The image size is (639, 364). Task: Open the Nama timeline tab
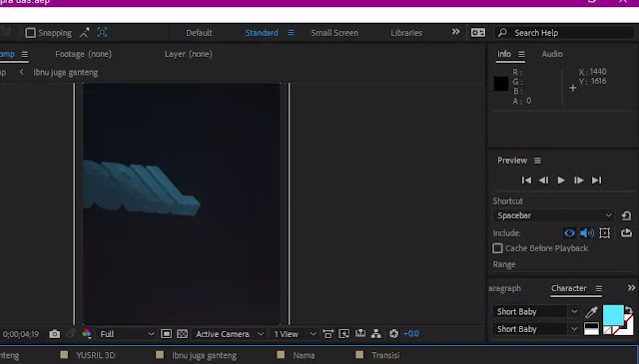click(x=304, y=355)
